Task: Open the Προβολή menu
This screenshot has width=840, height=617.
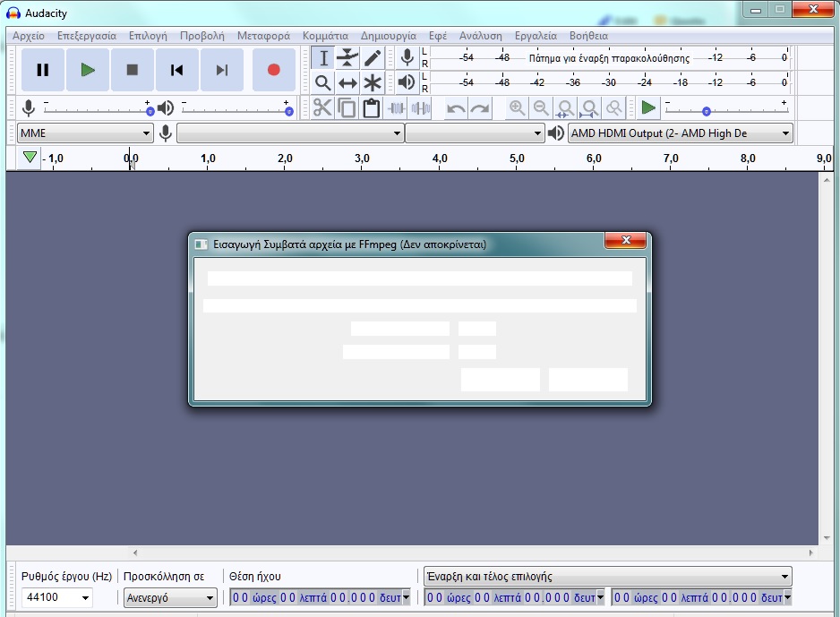Action: (202, 36)
